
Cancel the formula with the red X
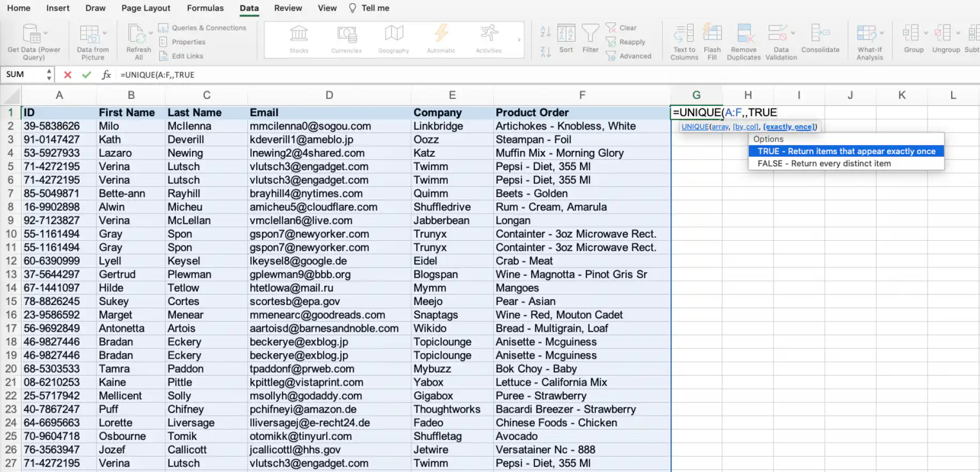point(67,75)
